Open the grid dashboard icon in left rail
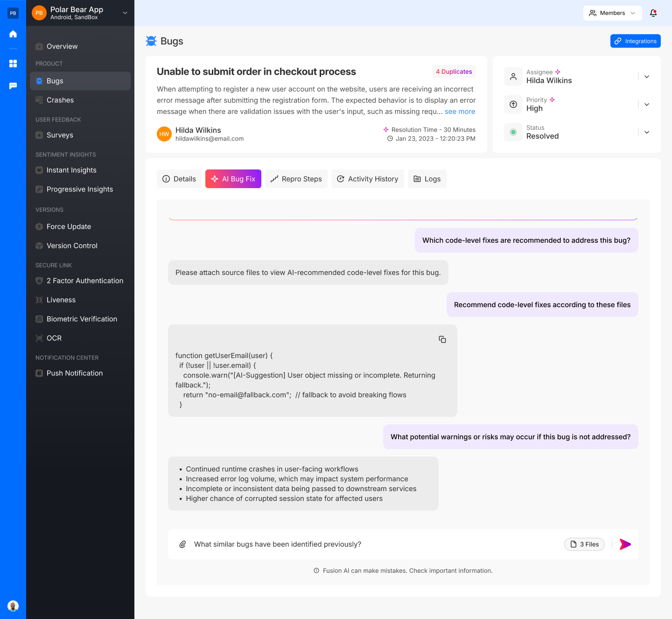This screenshot has height=619, width=672. (13, 63)
